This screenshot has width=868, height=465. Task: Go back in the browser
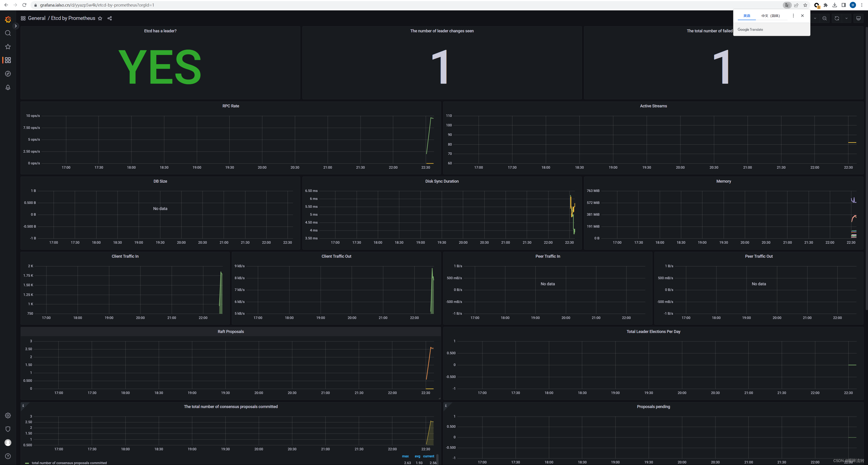click(x=6, y=5)
